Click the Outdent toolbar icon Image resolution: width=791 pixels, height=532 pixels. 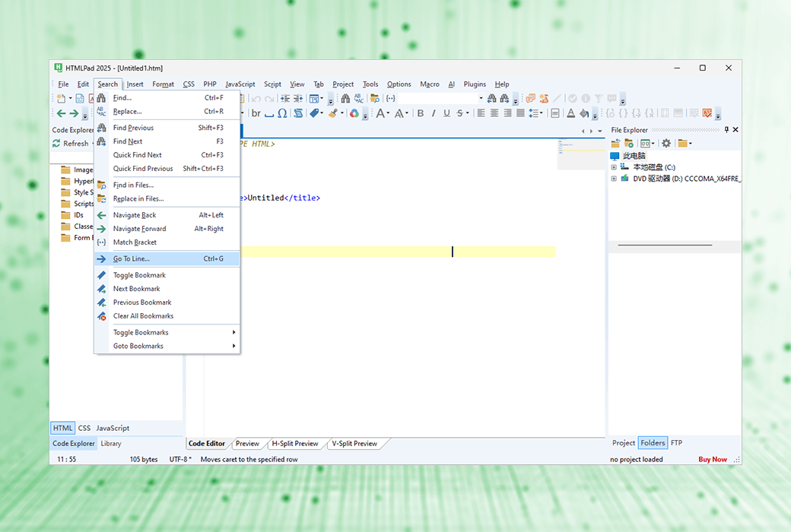tap(298, 98)
